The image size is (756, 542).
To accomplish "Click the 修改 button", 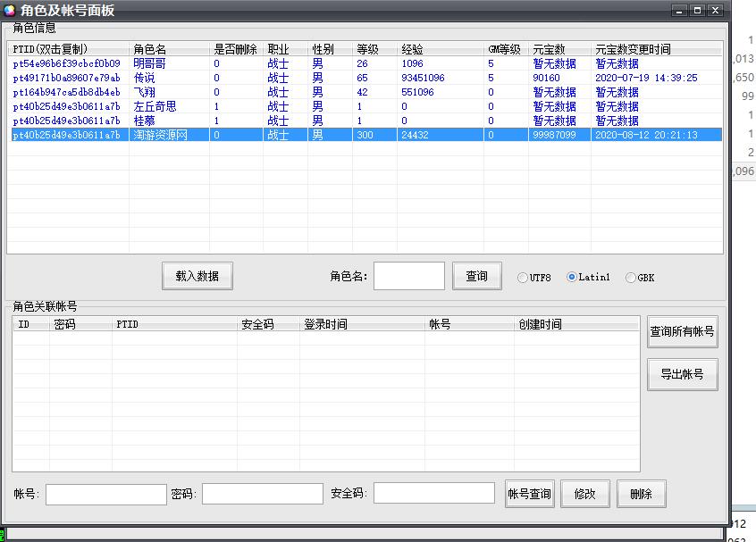I will click(x=584, y=494).
